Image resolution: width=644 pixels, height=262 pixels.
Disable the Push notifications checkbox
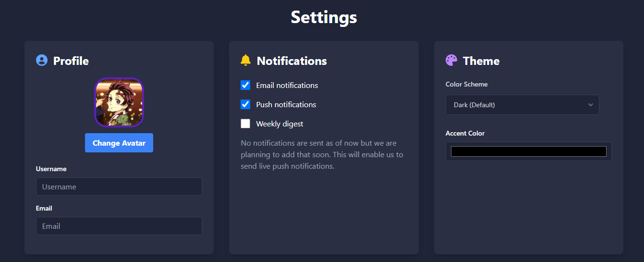tap(245, 104)
